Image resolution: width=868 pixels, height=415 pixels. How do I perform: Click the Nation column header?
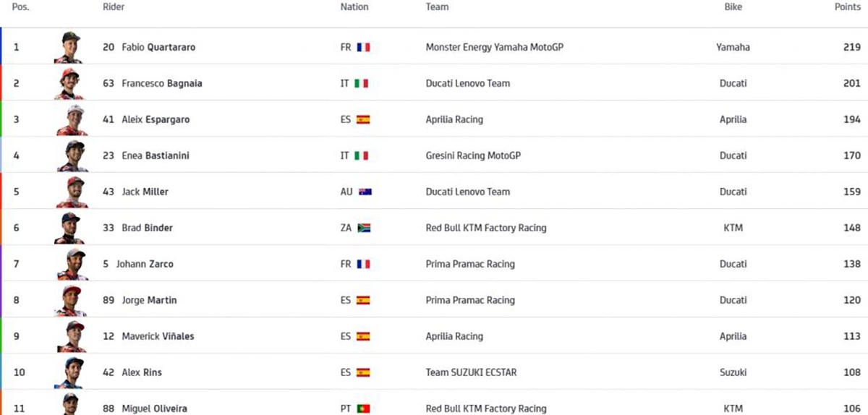coord(354,7)
